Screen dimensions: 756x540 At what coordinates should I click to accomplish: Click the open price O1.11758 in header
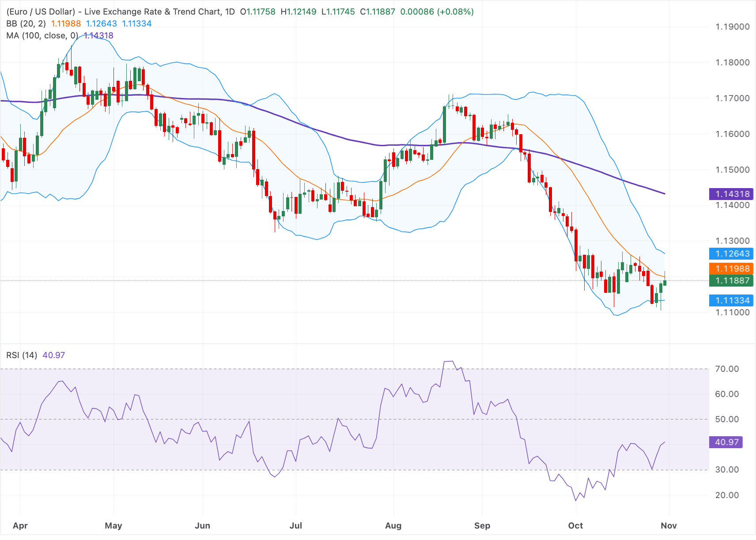point(257,11)
